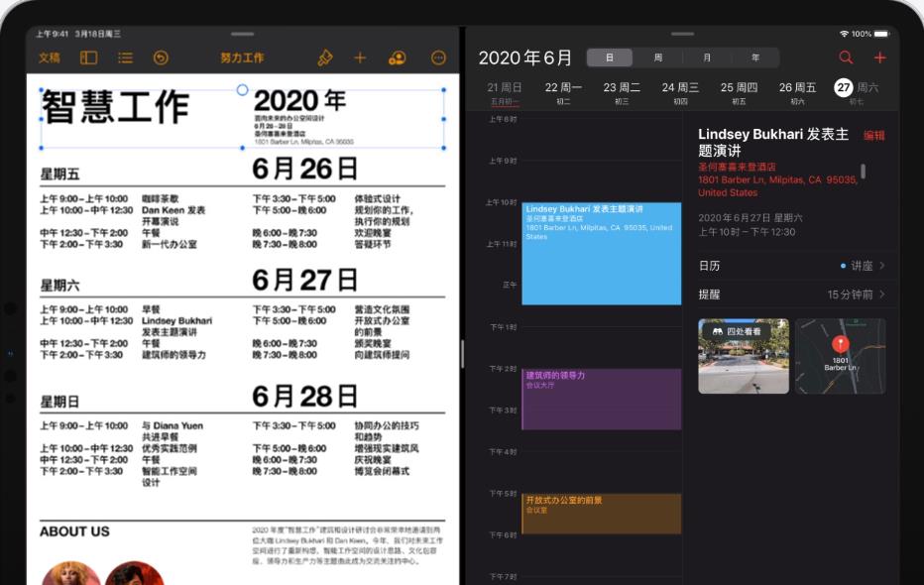Open the 1801 Barber Ln address link

click(x=776, y=185)
